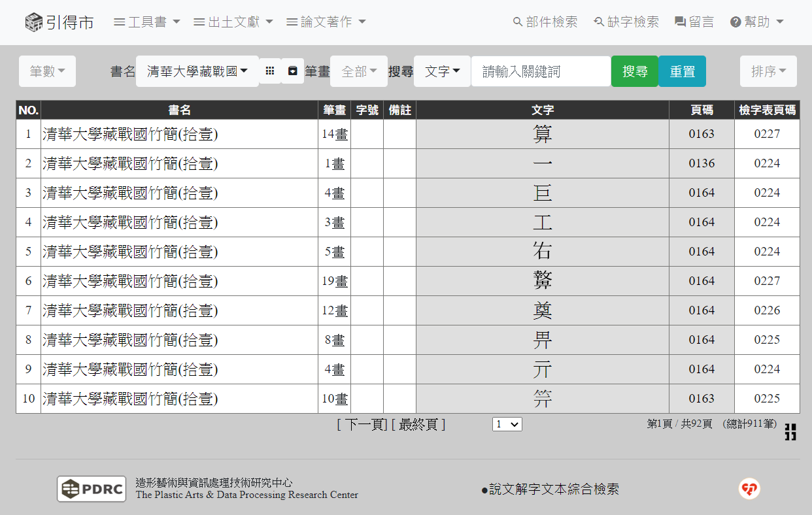Click the 12畫 stroke cell
This screenshot has width=812, height=515.
click(335, 310)
